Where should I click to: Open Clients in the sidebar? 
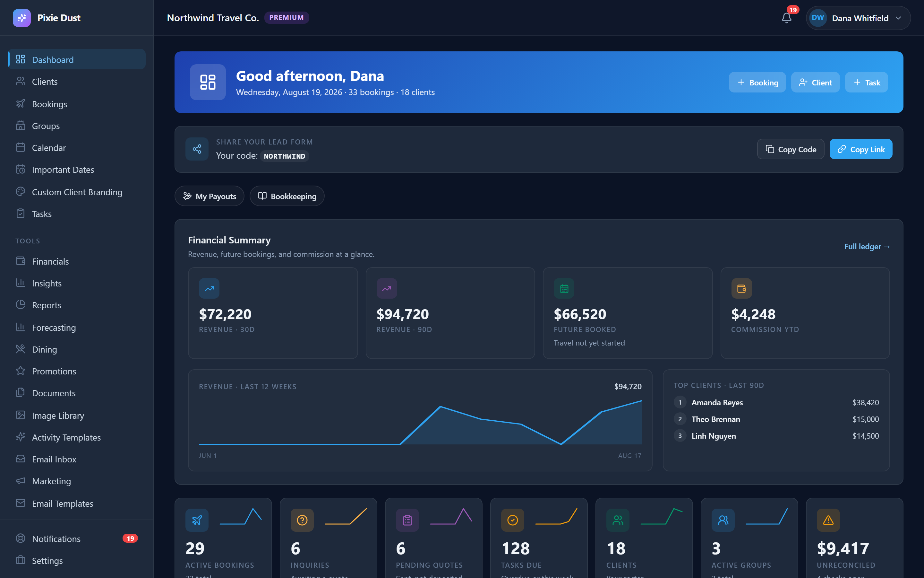pyautogui.click(x=77, y=82)
